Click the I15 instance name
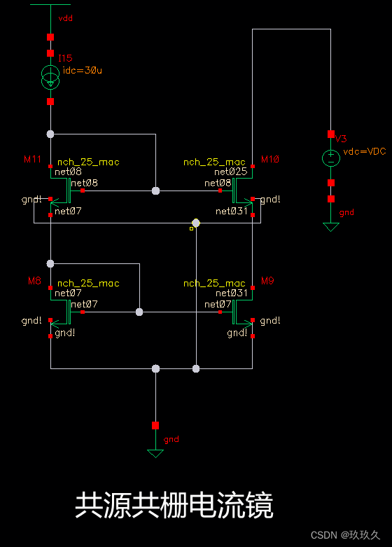 (x=65, y=58)
